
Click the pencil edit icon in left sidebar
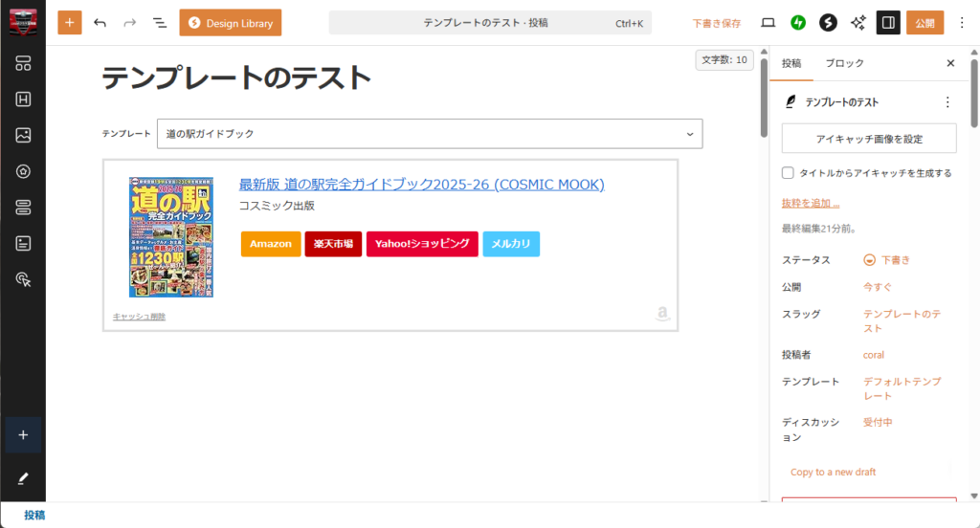[x=23, y=478]
